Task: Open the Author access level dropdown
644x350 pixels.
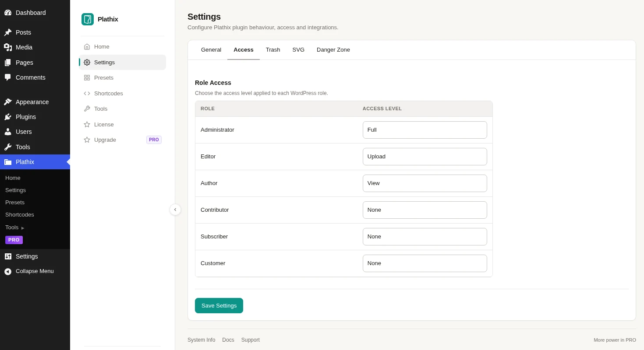Action: [425, 183]
